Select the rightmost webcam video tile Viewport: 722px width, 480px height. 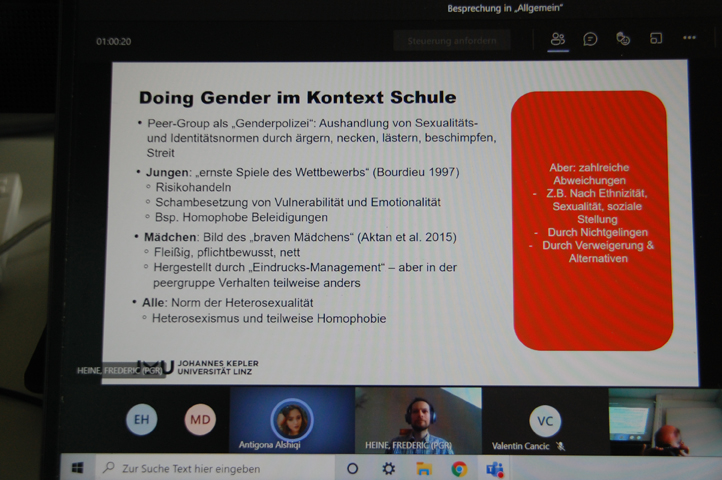[x=665, y=422]
